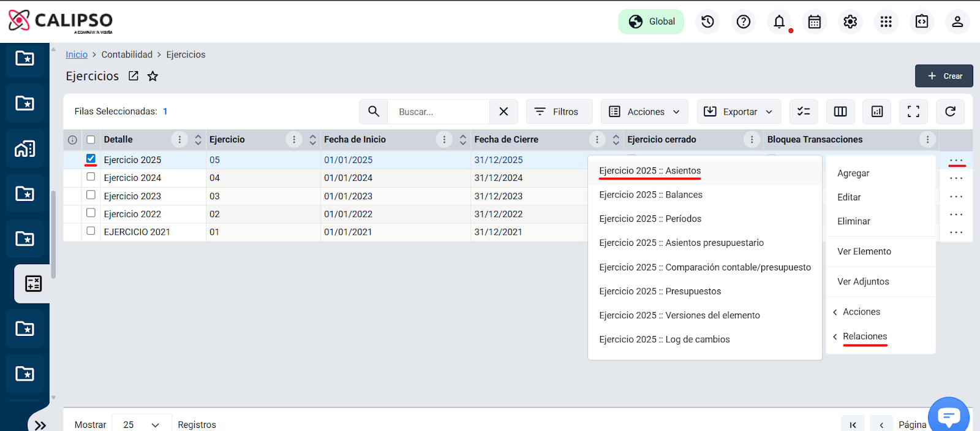Open row menu dots for Ejercicio 2024
Image resolution: width=980 pixels, height=431 pixels.
(x=956, y=178)
